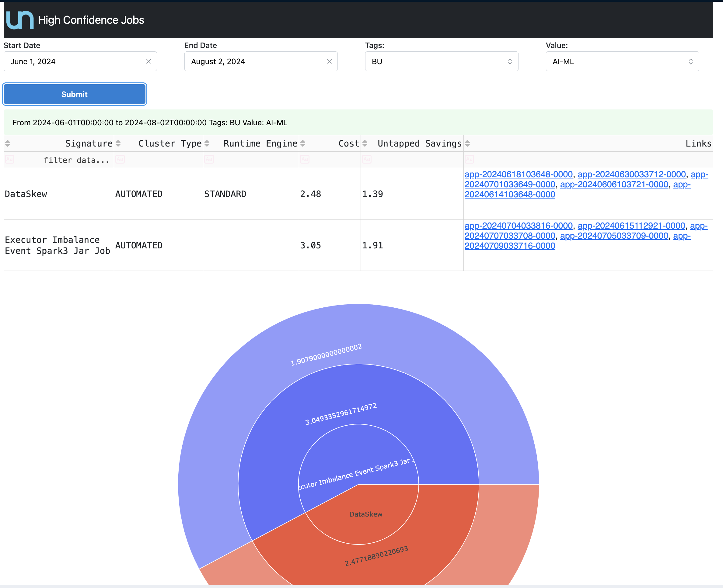Clear the Start Date with X icon
Screen dimensions: 723x588
148,61
